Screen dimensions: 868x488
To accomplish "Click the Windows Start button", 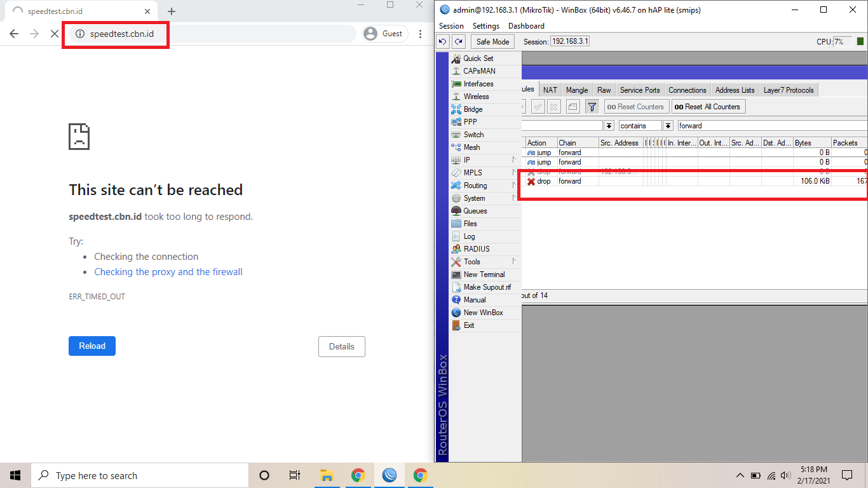I will [15, 475].
